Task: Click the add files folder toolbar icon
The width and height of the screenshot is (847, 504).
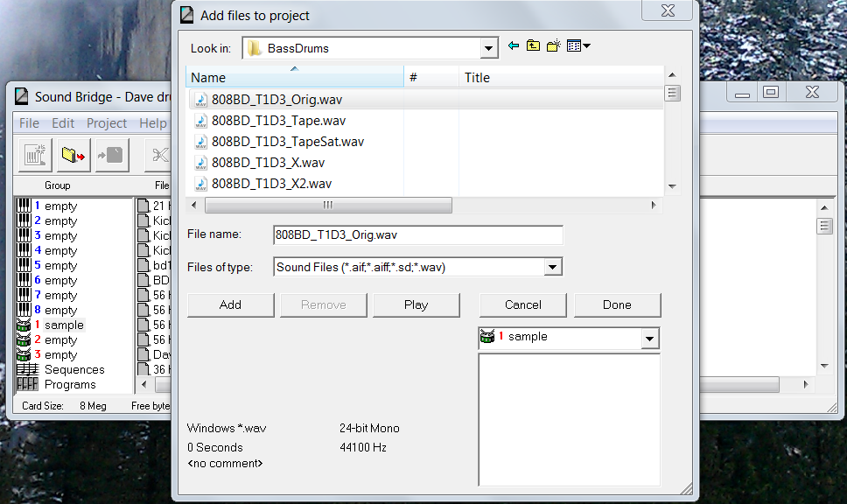Action: pos(74,155)
